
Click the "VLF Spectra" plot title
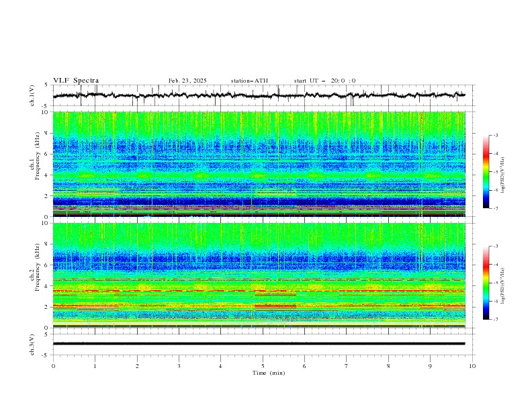[x=76, y=81]
